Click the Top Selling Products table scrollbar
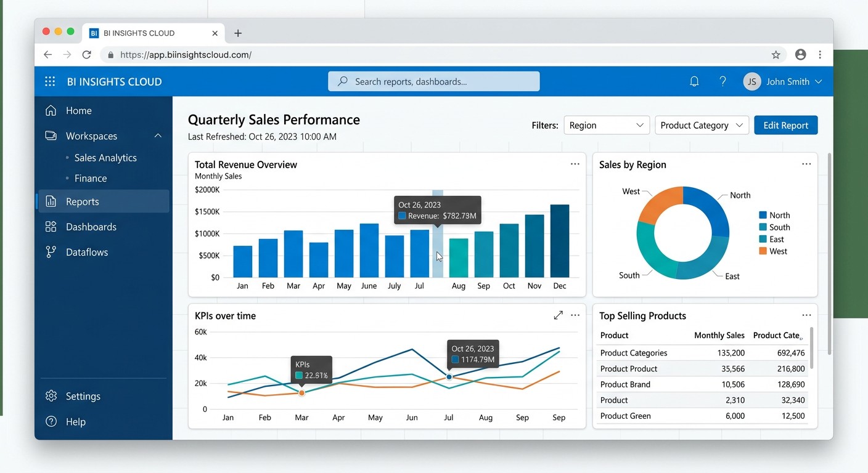Screen dimensions: 868x473 tap(811, 347)
